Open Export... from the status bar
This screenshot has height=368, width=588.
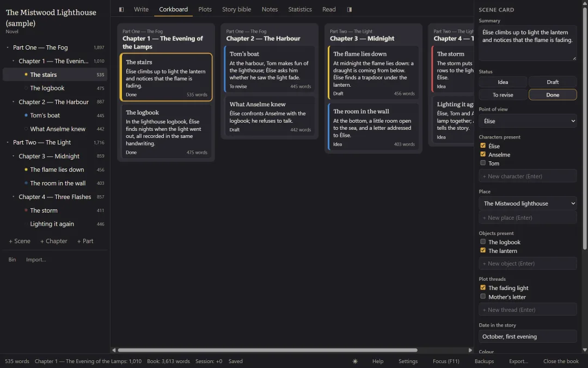518,361
